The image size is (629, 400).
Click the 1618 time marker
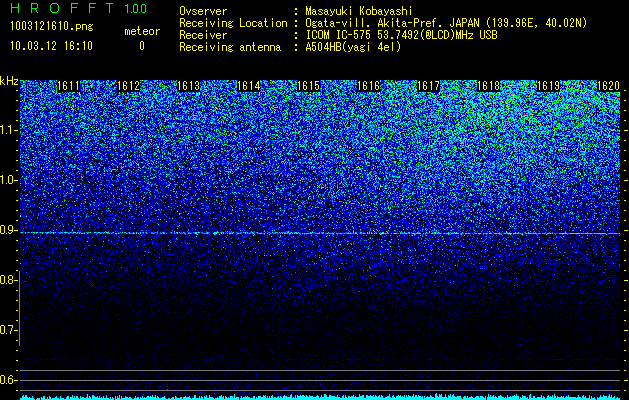(489, 86)
